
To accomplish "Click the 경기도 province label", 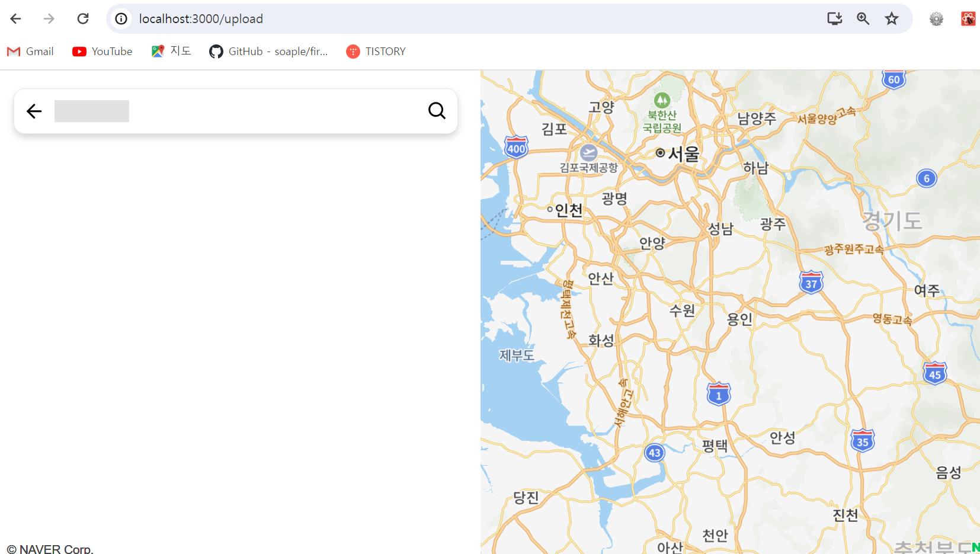I will click(x=892, y=221).
